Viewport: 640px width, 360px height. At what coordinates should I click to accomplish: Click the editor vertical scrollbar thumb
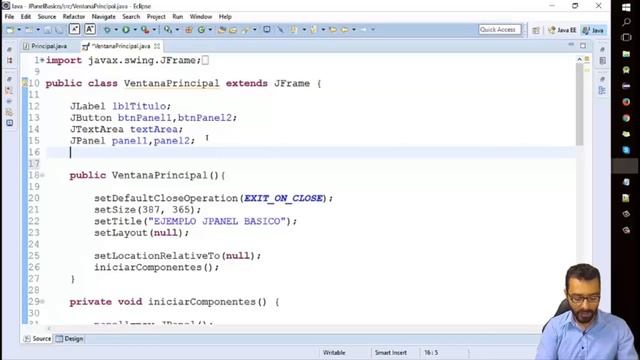[x=580, y=104]
